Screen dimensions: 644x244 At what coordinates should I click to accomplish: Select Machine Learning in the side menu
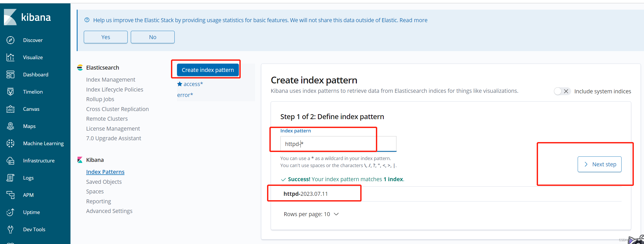[43, 143]
